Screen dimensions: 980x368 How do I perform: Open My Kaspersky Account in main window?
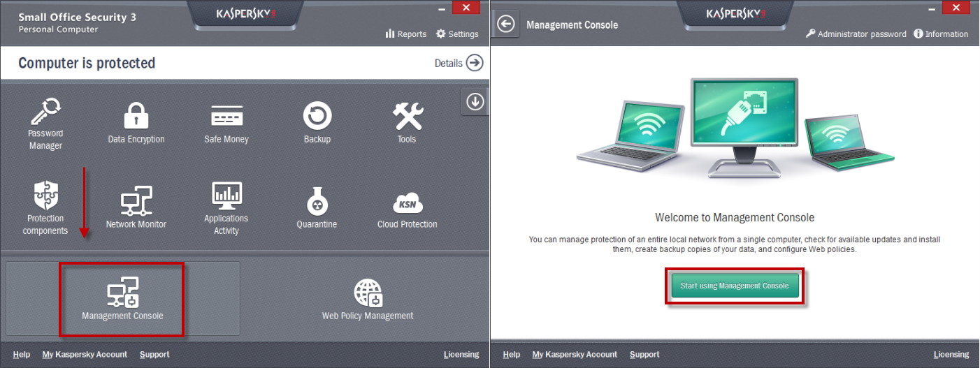(85, 354)
